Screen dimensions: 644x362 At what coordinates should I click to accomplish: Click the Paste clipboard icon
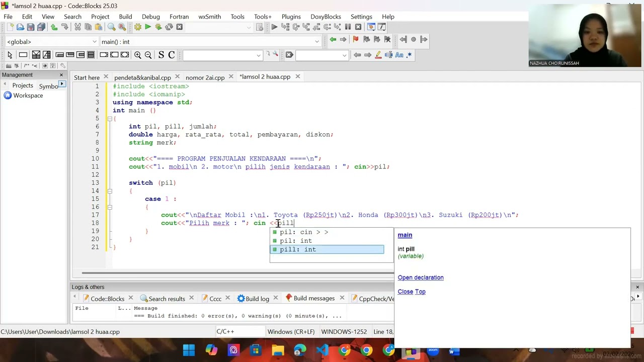[x=99, y=27]
